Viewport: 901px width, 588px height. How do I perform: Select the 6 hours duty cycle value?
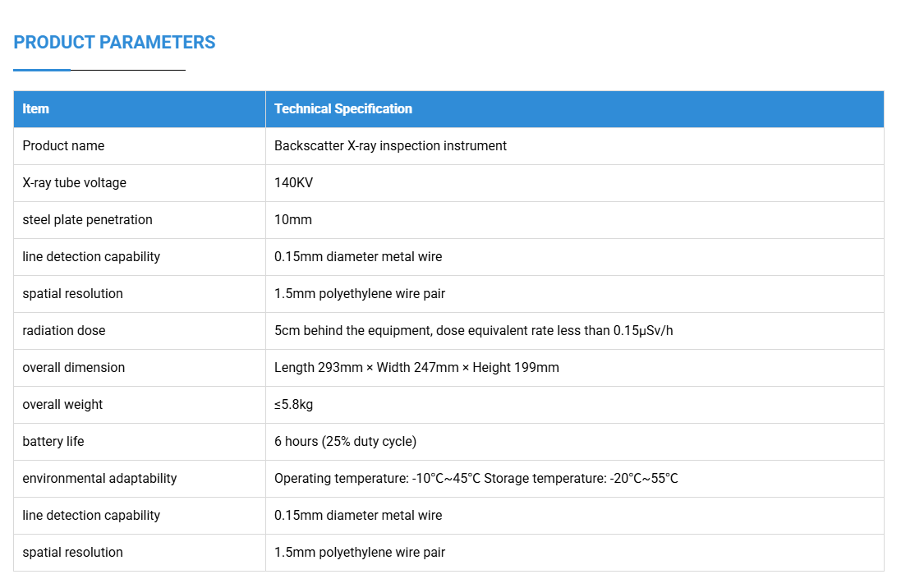[345, 442]
